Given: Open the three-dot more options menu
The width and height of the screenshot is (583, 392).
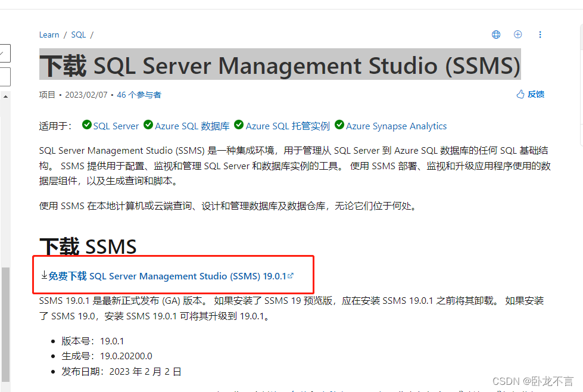Looking at the screenshot, I should point(540,35).
